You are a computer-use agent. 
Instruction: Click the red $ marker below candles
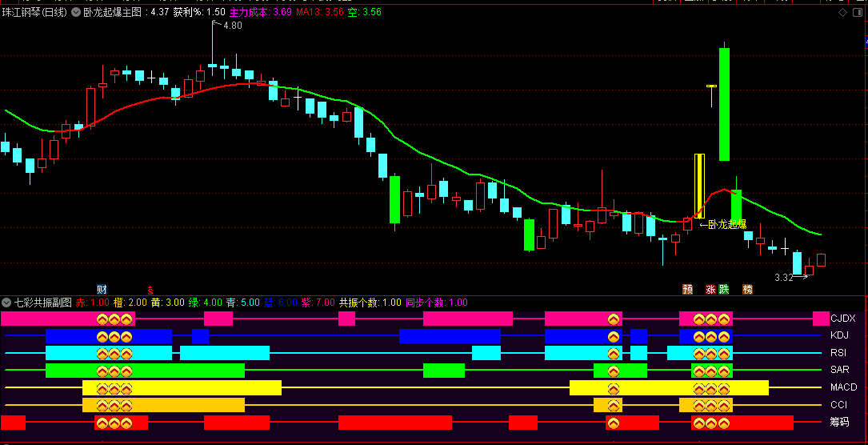click(150, 290)
